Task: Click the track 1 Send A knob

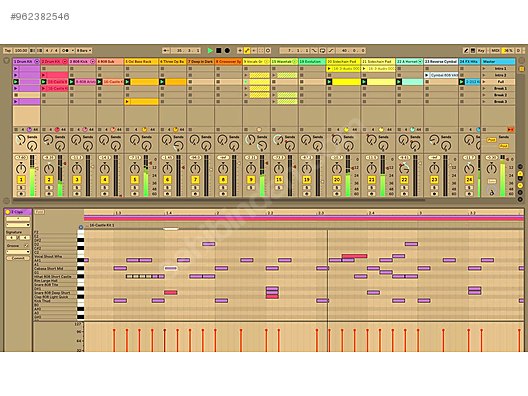Action: (21, 139)
